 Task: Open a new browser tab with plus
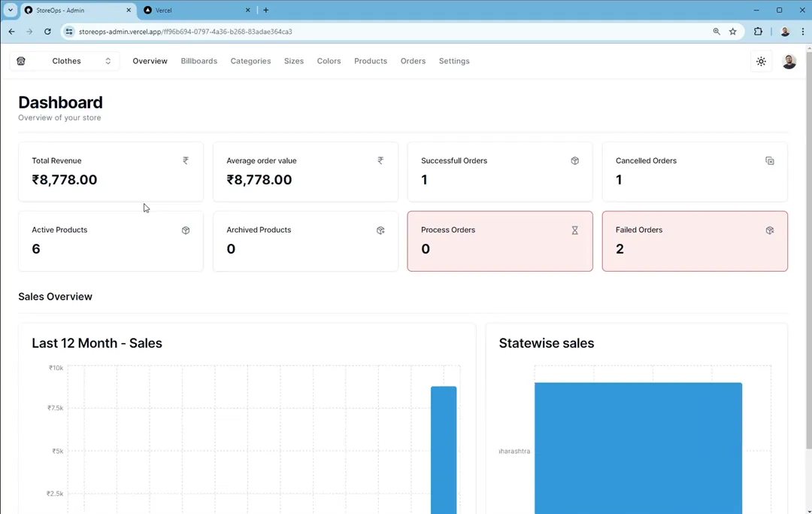265,11
